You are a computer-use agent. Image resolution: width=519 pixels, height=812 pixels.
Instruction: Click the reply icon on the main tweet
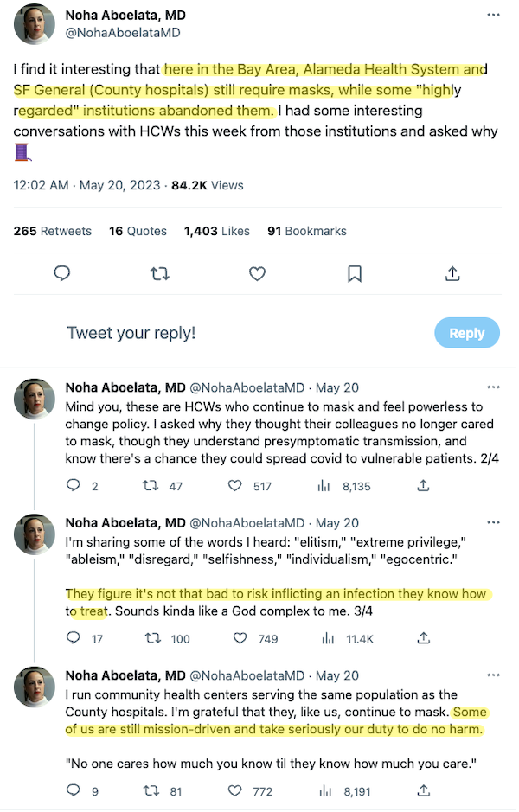62,274
